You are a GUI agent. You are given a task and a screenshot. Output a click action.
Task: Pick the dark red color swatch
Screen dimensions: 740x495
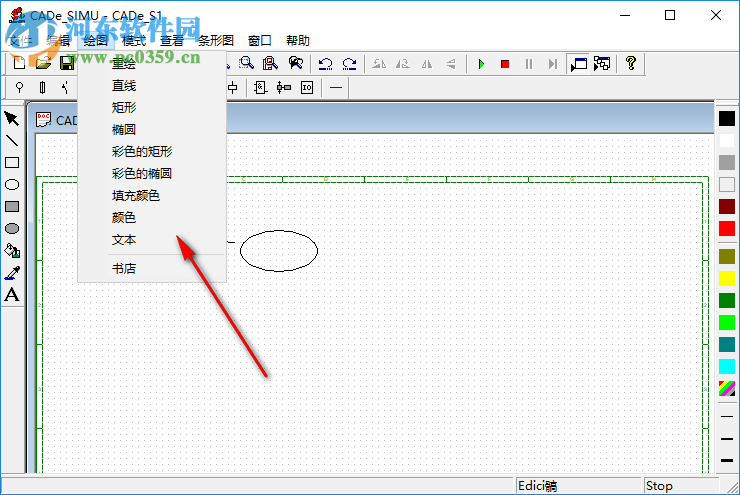click(727, 207)
